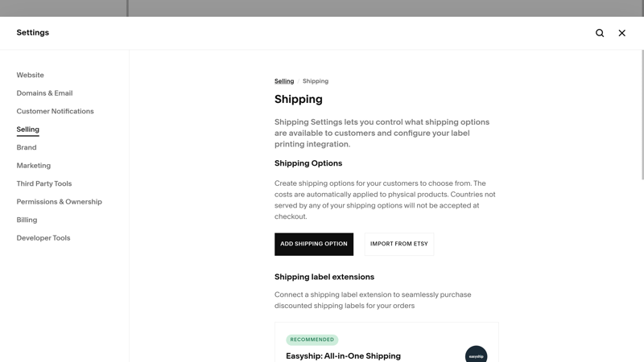
Task: Click the vertical scrollbar on right edge
Action: [642, 115]
